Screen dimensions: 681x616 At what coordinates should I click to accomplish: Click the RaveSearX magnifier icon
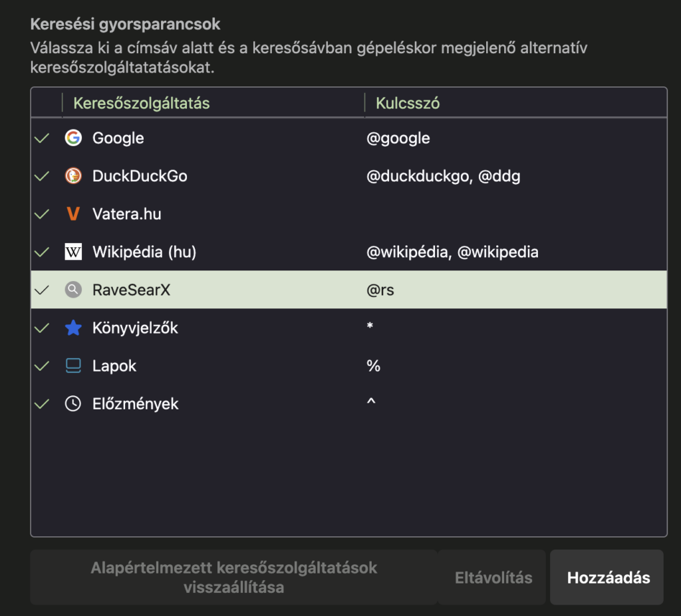[73, 290]
